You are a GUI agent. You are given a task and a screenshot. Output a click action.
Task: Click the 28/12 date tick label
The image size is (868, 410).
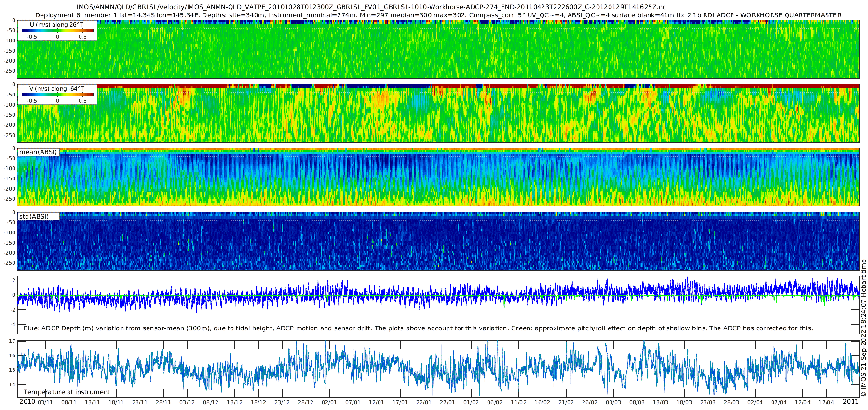click(306, 402)
